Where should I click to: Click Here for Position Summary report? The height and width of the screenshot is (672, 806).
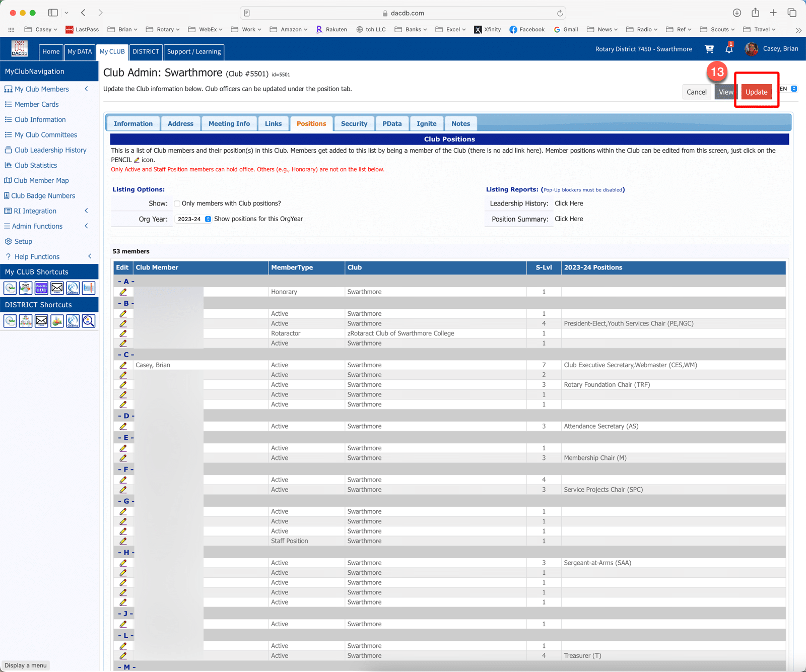(x=569, y=219)
